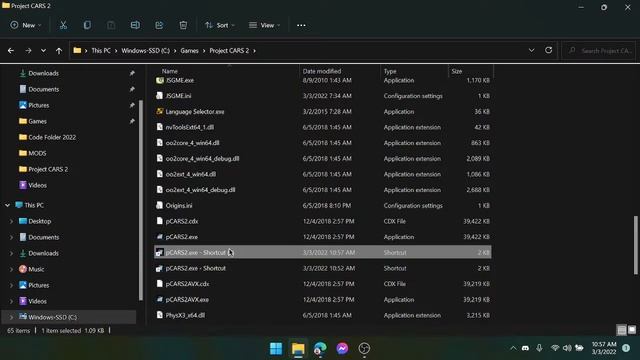Click the file list vertical scrollbar
Image resolution: width=640 pixels, height=360 pixels.
636,245
